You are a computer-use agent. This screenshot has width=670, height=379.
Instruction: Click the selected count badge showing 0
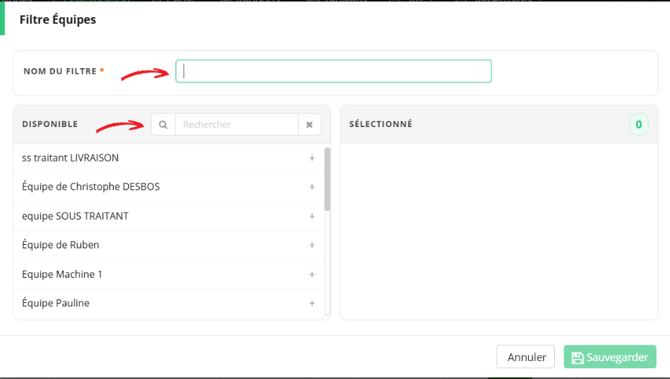pyautogui.click(x=638, y=124)
